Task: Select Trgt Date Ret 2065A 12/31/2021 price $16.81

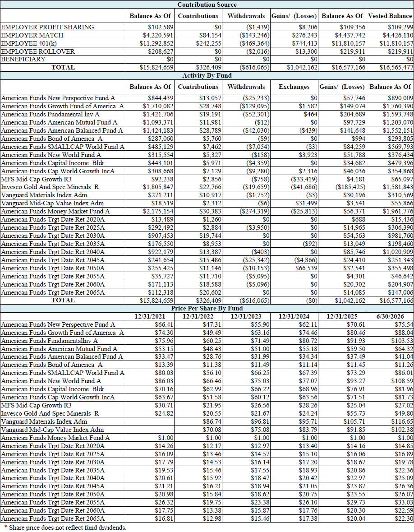Action: [164, 519]
